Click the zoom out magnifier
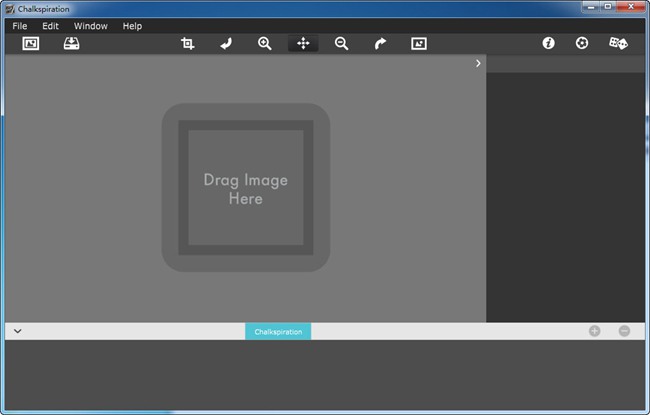This screenshot has height=415, width=650. click(x=342, y=43)
